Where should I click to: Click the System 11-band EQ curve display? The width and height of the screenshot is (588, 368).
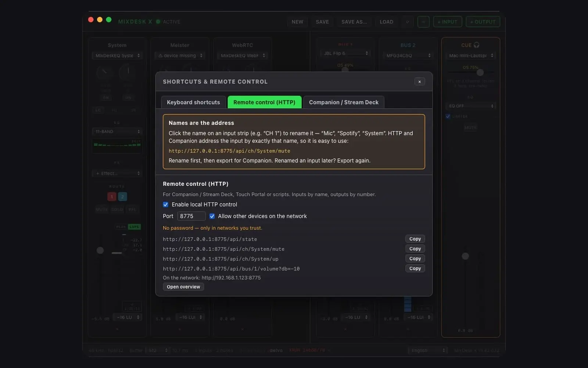point(117,146)
